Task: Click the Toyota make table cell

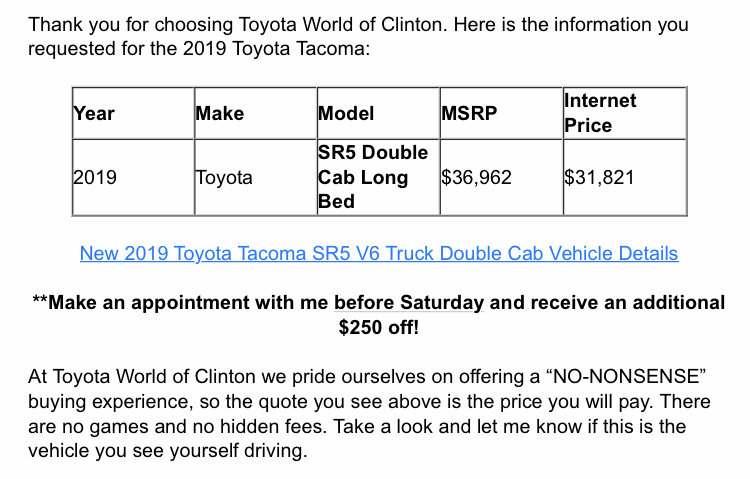Action: (256, 178)
